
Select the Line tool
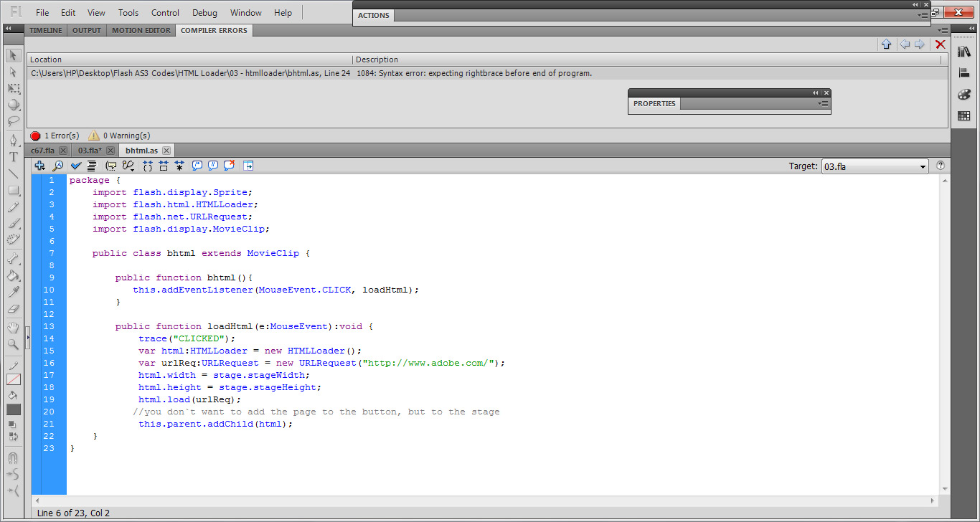tap(13, 174)
